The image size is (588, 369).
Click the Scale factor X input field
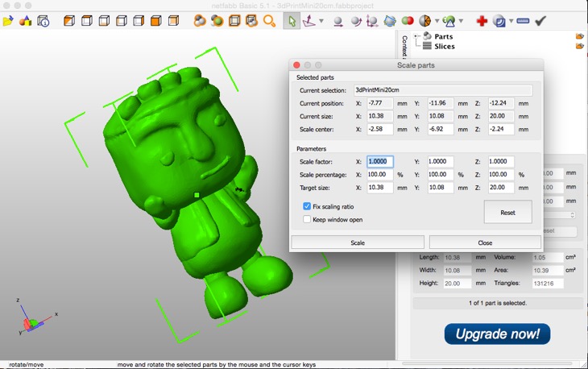click(x=379, y=162)
